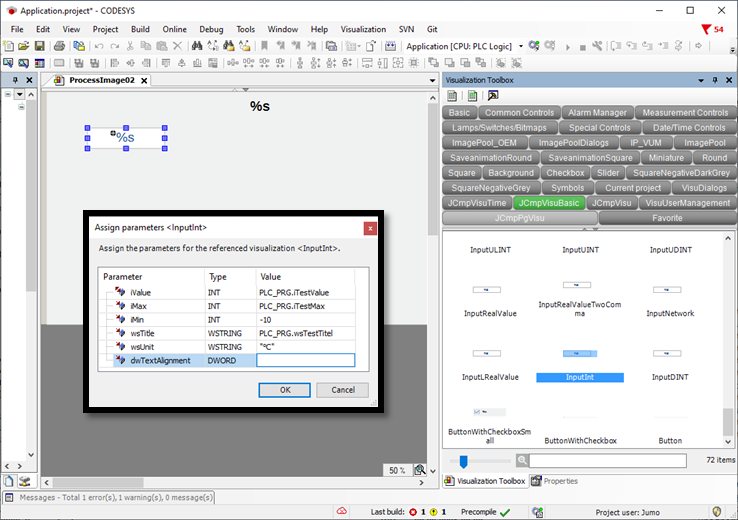Screen dimensions: 738x520
Task: Click the red notification flag icon
Action: (x=707, y=29)
